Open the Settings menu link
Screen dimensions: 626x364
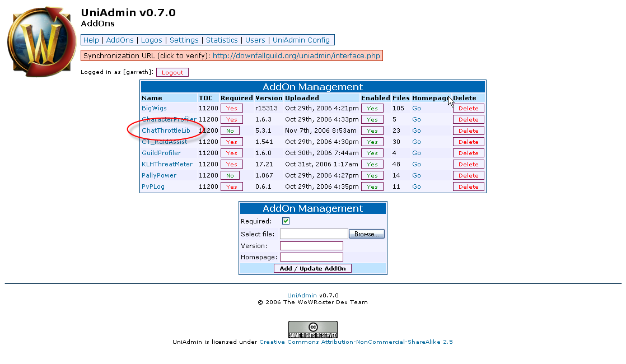(184, 40)
